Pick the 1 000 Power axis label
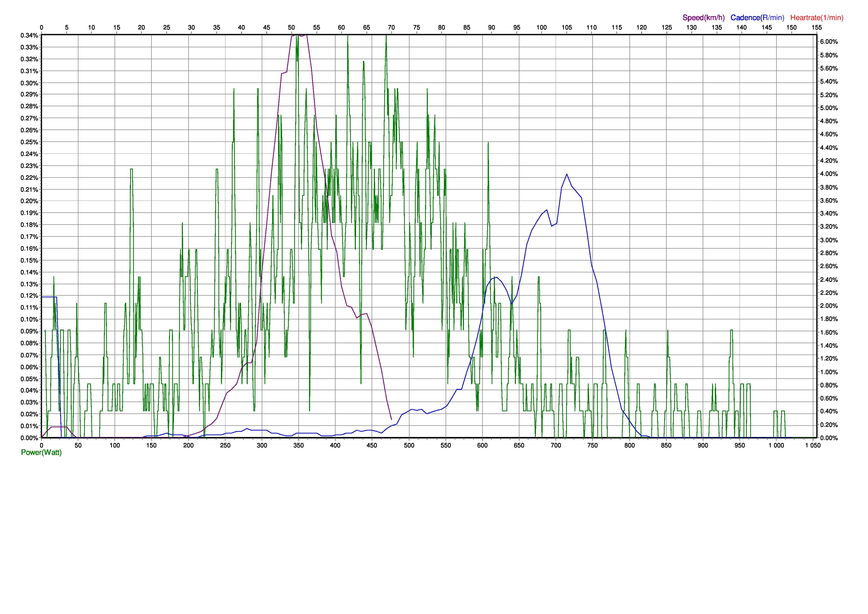The height and width of the screenshot is (614, 868). (x=776, y=445)
